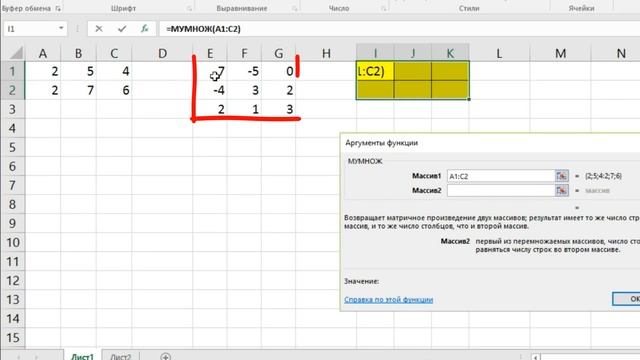This screenshot has width=640, height=360.
Task: Select column B header
Action: click(x=78, y=53)
